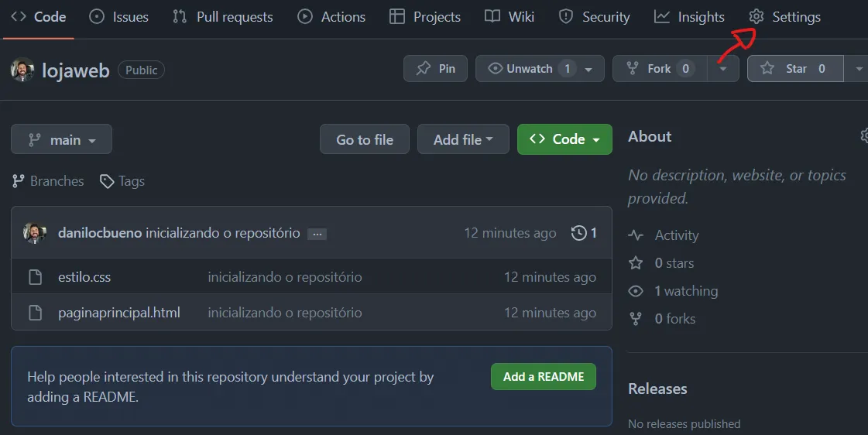Open the Activity link in About
Screen dimensions: 868x435
(677, 235)
